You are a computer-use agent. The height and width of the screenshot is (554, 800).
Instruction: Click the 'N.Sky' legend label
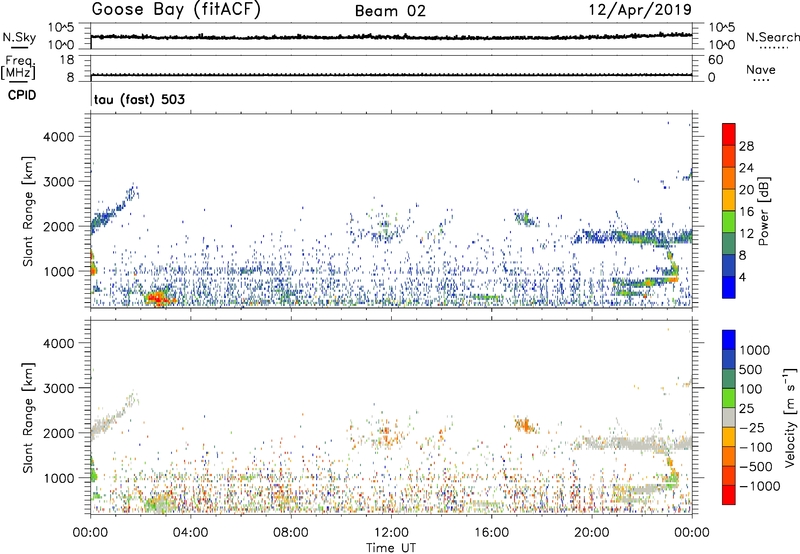pyautogui.click(x=19, y=37)
